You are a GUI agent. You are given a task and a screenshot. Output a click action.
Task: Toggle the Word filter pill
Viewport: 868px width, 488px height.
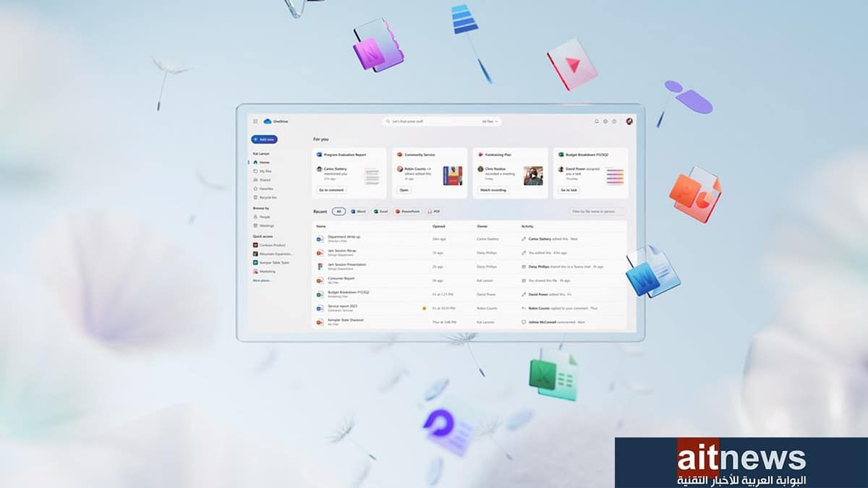(358, 212)
